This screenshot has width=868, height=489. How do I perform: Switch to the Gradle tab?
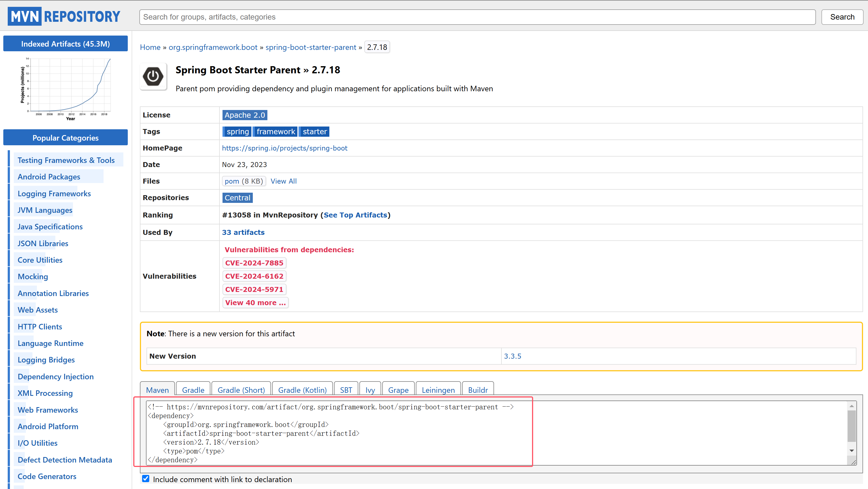coord(193,389)
